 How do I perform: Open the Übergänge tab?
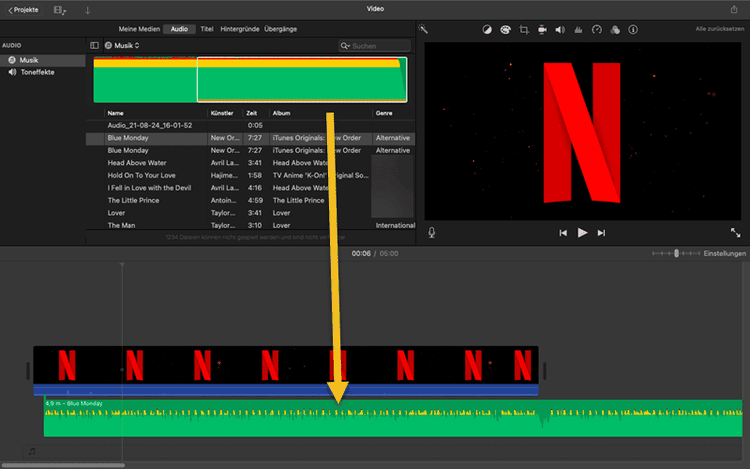[x=280, y=29]
